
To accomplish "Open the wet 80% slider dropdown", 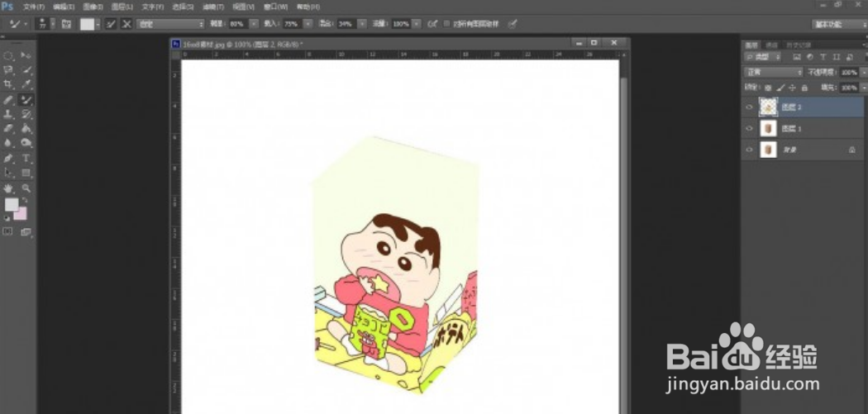I will point(254,24).
